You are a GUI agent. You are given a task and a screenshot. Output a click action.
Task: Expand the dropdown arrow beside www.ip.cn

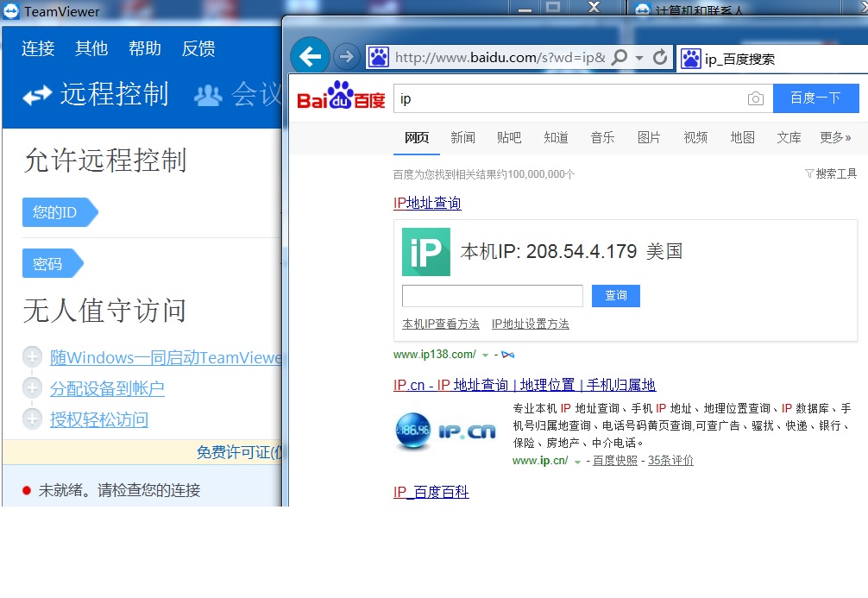pyautogui.click(x=577, y=462)
